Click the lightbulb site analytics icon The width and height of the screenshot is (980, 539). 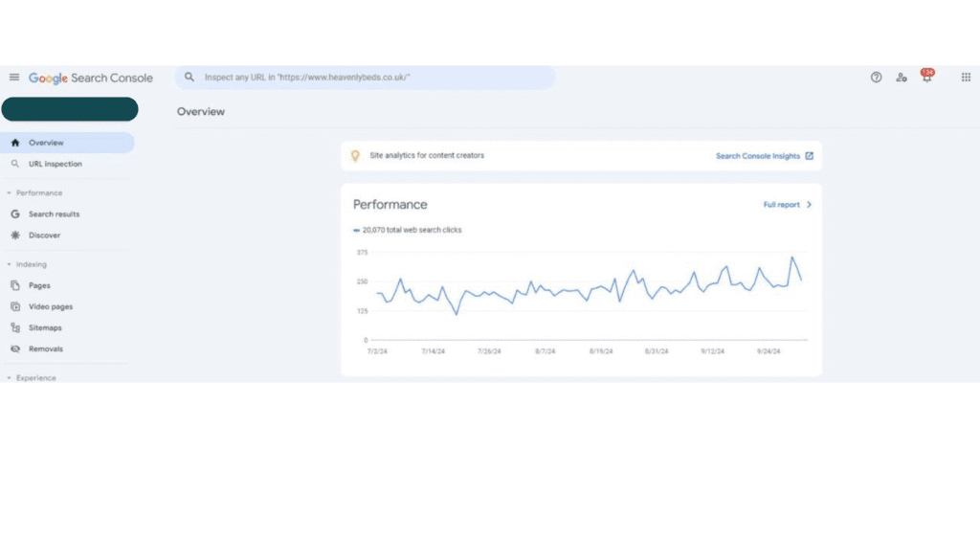coord(355,155)
